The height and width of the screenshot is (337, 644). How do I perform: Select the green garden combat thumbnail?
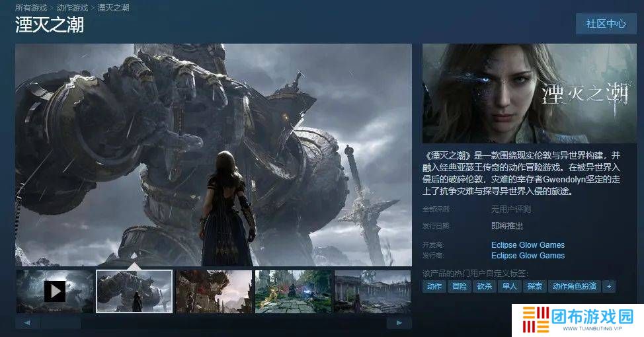(x=294, y=291)
